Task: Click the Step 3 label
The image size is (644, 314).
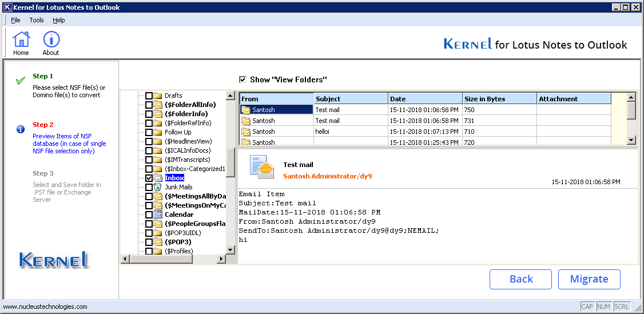Action: 43,173
